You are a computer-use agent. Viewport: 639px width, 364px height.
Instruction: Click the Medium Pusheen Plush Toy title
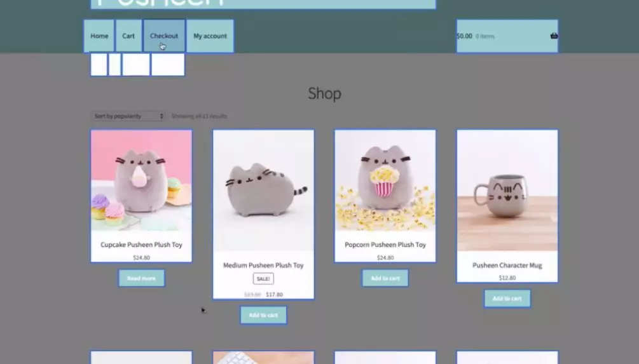263,265
